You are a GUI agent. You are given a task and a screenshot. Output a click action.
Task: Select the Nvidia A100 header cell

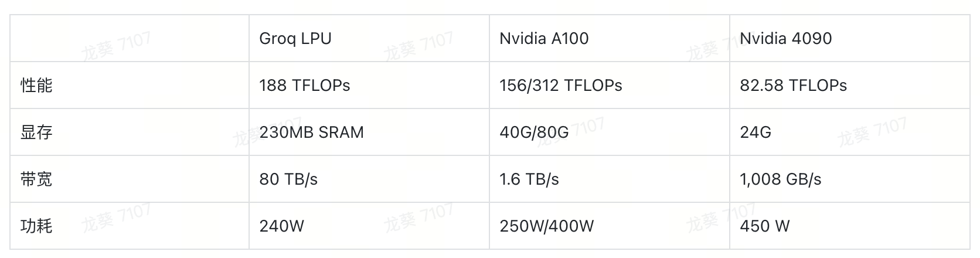(x=610, y=38)
